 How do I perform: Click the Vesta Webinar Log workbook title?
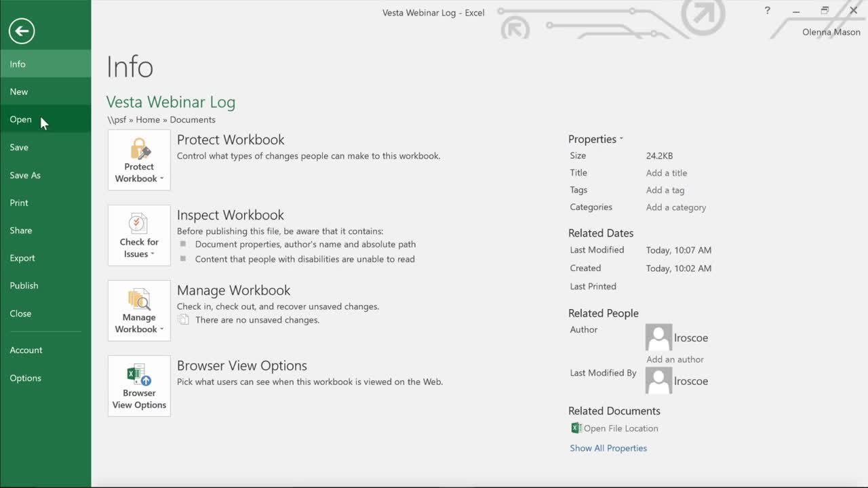coord(171,102)
